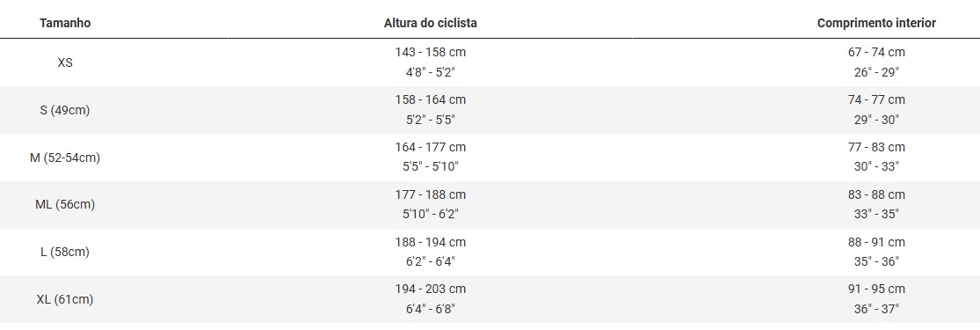The height and width of the screenshot is (330, 980).
Task: Click the 83 - 88 cm inseam value
Action: tap(876, 194)
